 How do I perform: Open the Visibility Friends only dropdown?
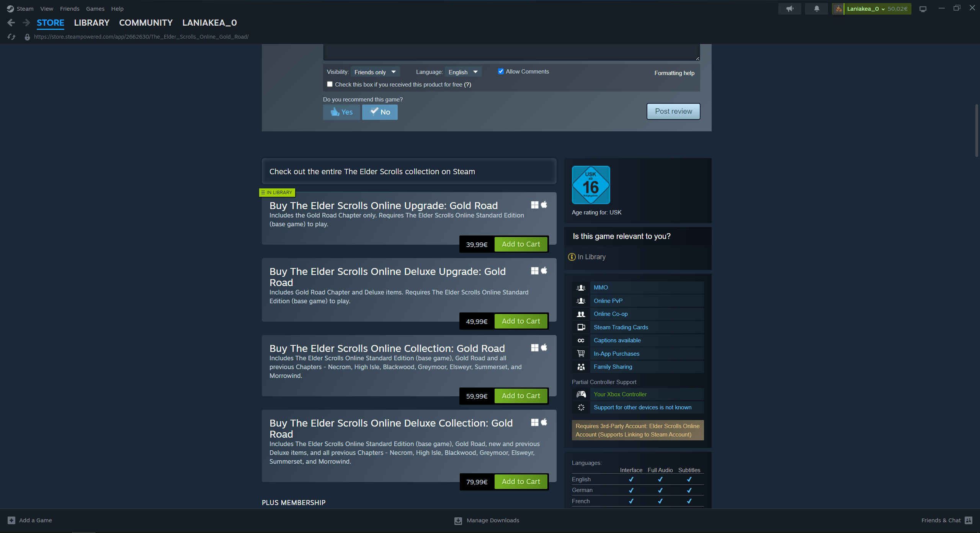375,72
